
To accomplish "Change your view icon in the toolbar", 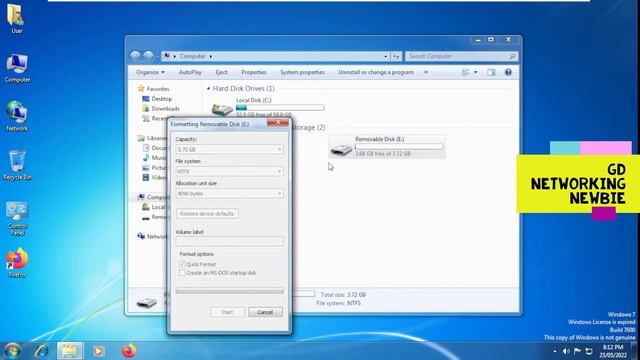I will click(466, 72).
